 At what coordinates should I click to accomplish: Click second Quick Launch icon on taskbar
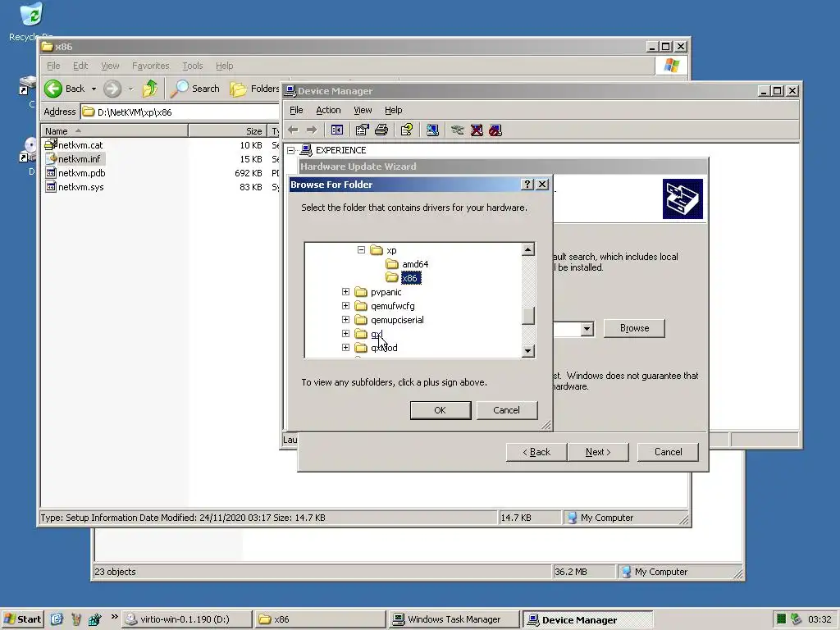tap(75, 619)
